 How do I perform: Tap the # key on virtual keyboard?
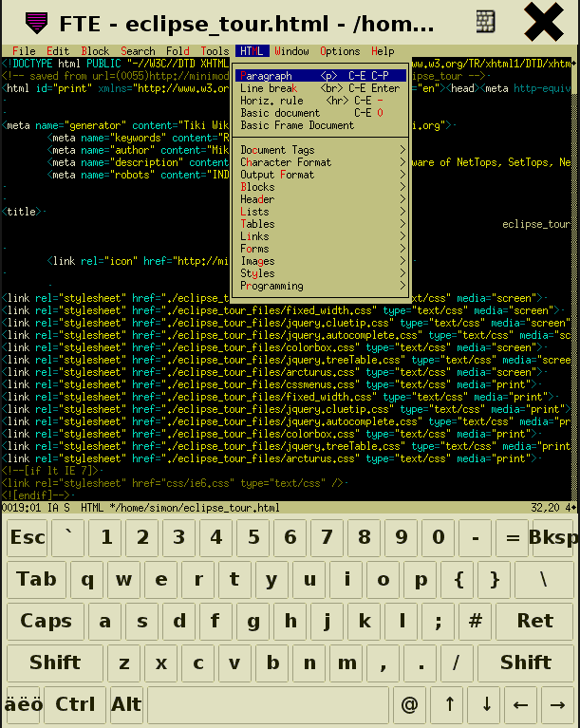475,621
